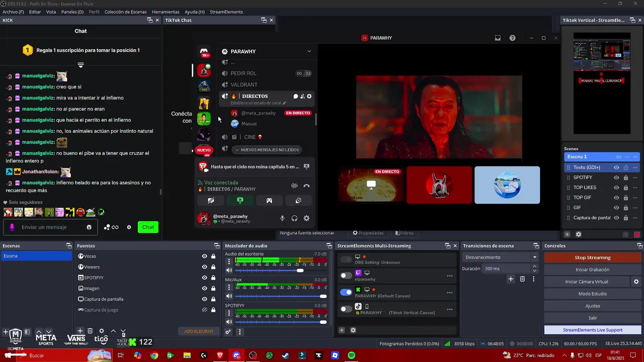Screen dimensions: 644x362
Task: Open Ajustes from Controles
Action: tap(593, 306)
